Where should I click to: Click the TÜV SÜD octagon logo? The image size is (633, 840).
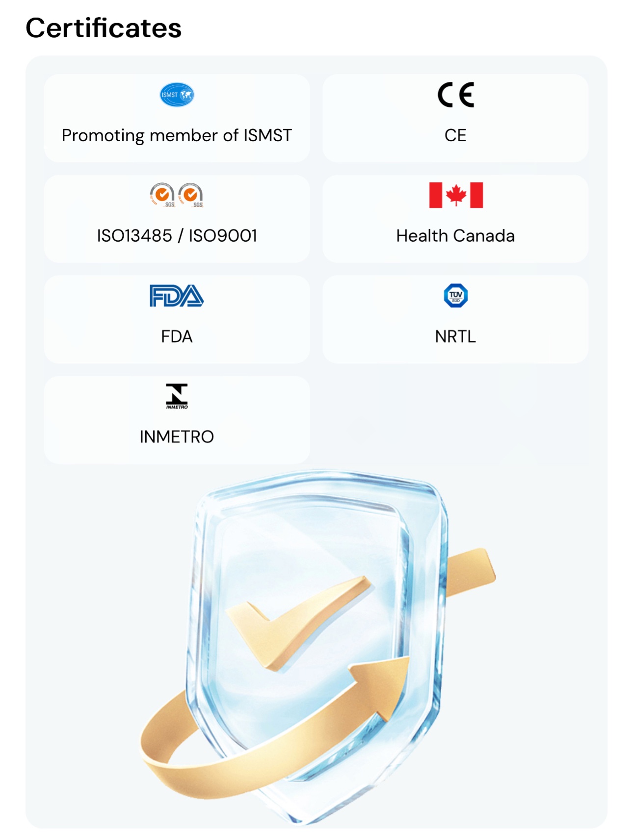[455, 296]
